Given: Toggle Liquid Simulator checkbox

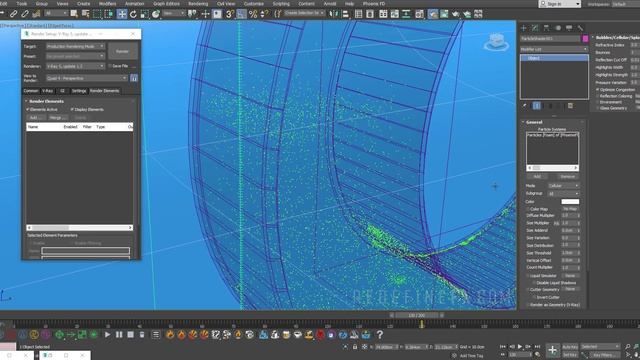Looking at the screenshot, I should pos(528,276).
